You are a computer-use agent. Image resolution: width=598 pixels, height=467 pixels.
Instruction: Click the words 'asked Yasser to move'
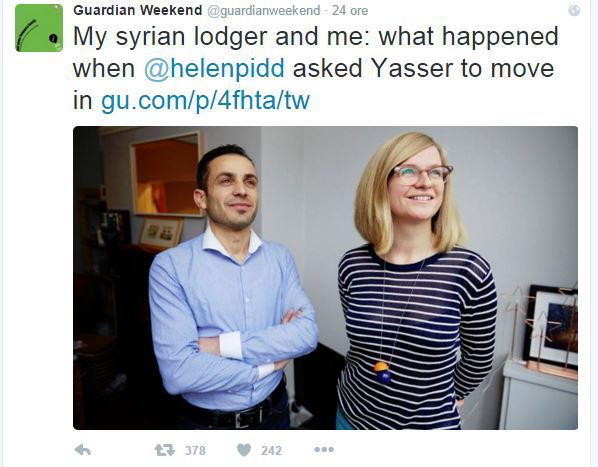(423, 69)
